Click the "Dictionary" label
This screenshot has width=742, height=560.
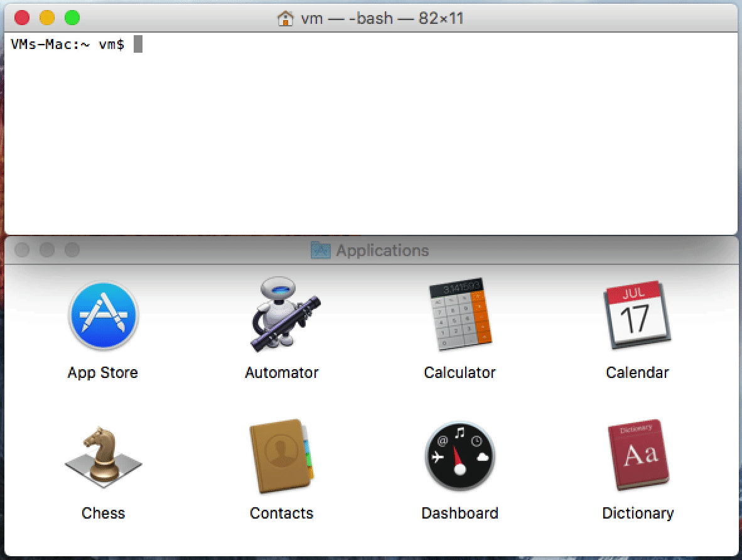click(x=638, y=513)
